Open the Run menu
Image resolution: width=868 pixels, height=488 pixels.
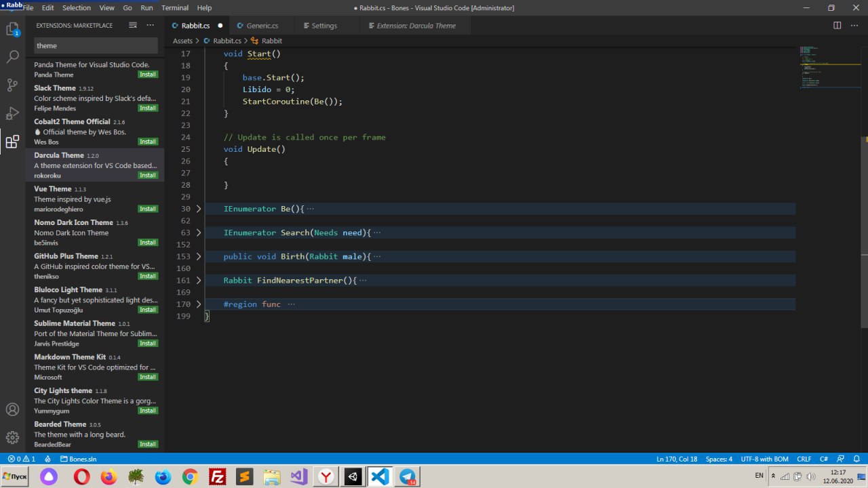coord(146,7)
